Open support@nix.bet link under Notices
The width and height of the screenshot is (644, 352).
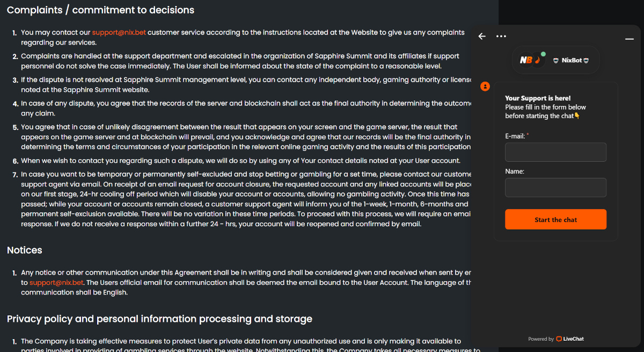pyautogui.click(x=56, y=283)
